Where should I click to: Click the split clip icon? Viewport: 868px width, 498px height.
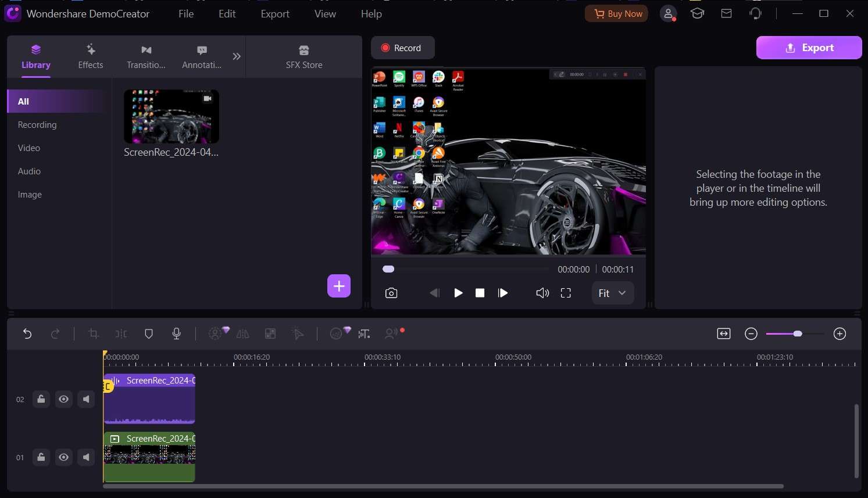[121, 334]
